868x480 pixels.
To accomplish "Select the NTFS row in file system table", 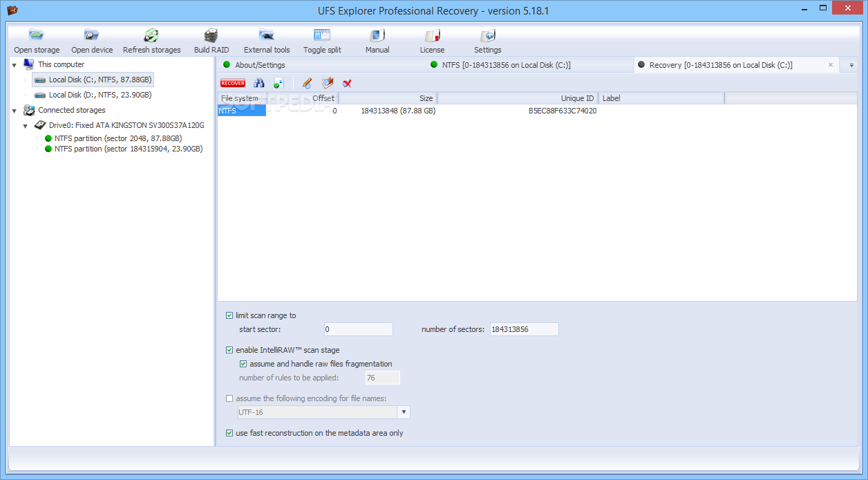I will pyautogui.click(x=242, y=111).
